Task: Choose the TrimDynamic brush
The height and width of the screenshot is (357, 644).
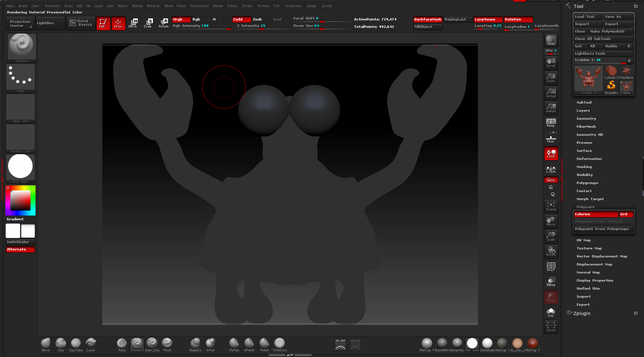Action: (279, 345)
